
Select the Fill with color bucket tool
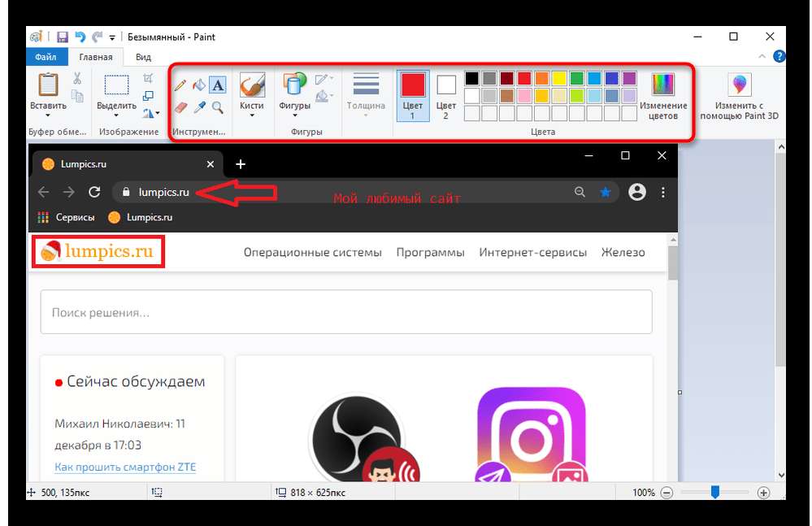point(199,85)
